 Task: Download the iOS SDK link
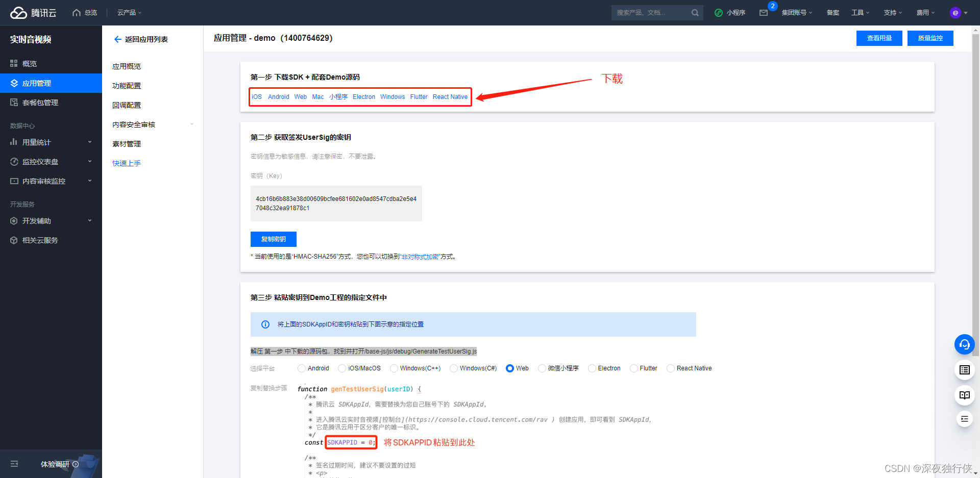pos(257,97)
